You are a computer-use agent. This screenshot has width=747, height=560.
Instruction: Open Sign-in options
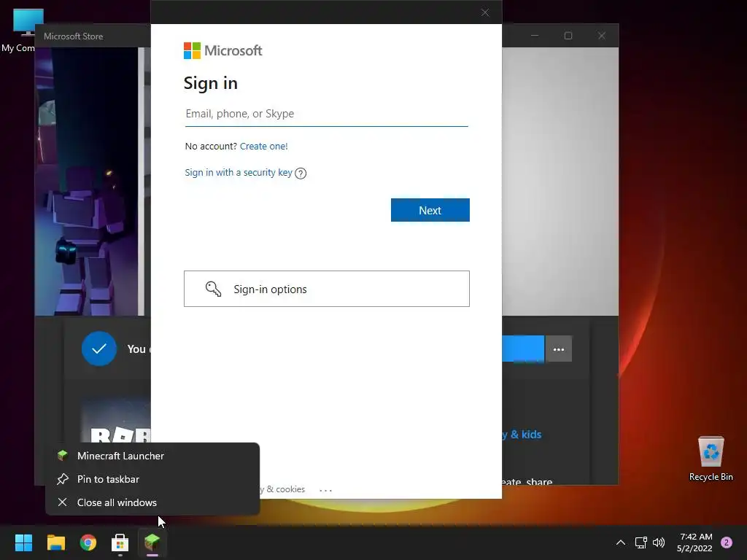[x=327, y=289]
